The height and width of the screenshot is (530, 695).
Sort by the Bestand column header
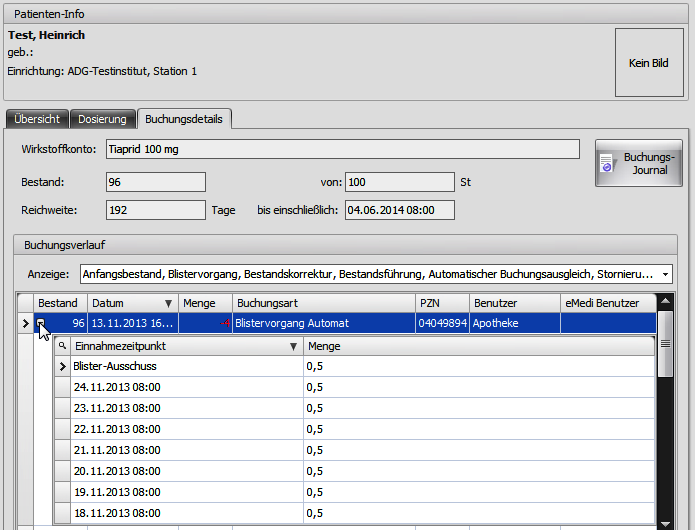(x=60, y=303)
